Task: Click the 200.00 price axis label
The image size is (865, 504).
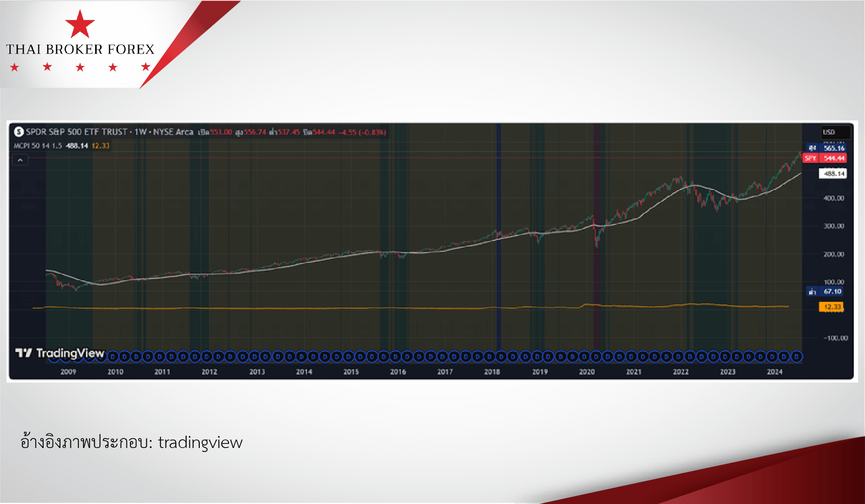Action: click(x=834, y=254)
